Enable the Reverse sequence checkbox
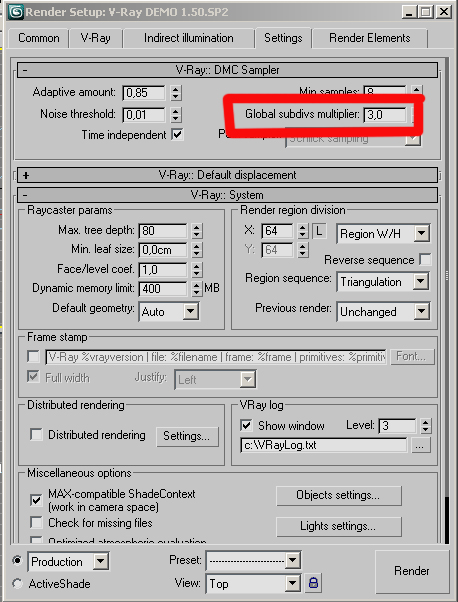Screen dimensions: 458x602 tap(425, 260)
